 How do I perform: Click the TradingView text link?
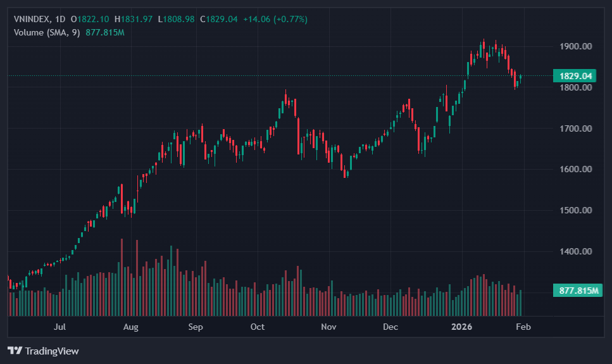(52, 351)
